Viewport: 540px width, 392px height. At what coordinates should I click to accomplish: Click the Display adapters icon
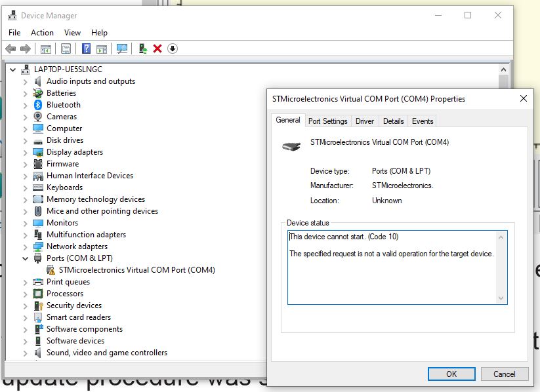(x=38, y=152)
